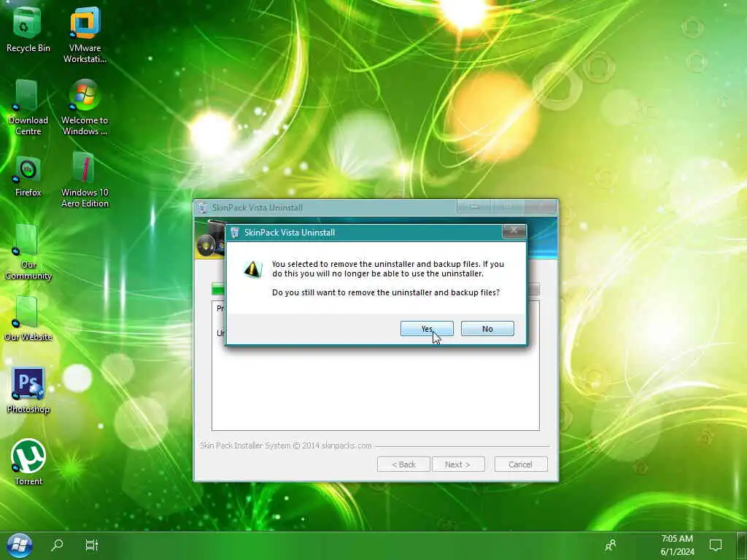Viewport: 747px width, 560px height.
Task: Open the People icon in the tray
Action: click(x=611, y=545)
